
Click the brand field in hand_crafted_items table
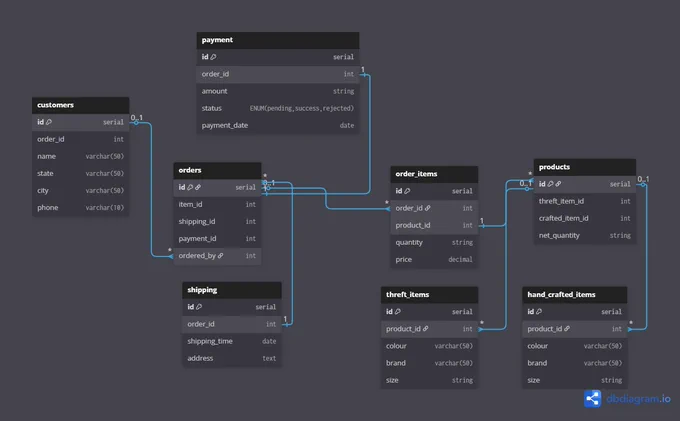pos(575,363)
